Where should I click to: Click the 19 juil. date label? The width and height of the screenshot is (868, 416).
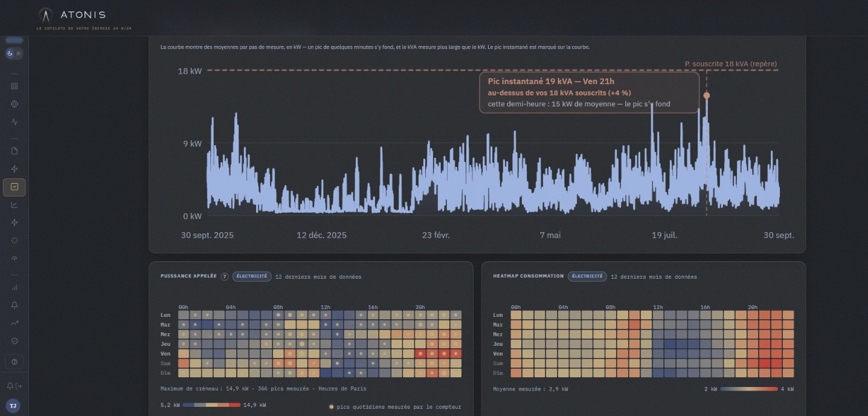(664, 235)
